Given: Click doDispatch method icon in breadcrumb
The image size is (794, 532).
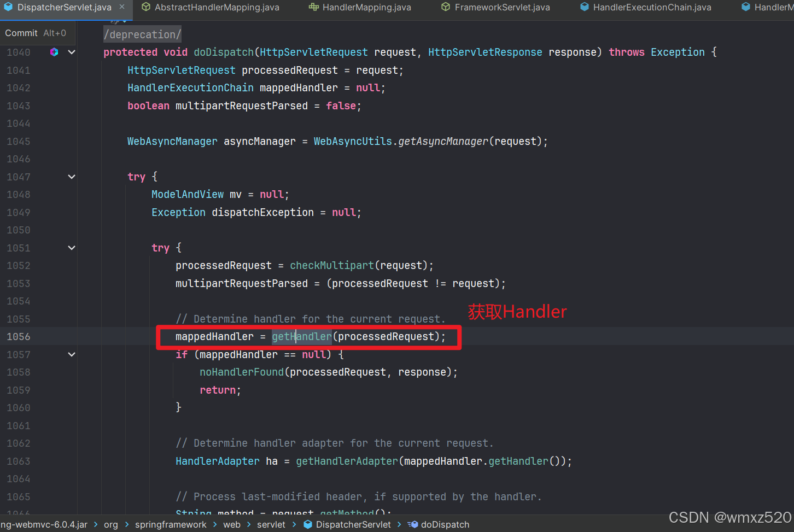Looking at the screenshot, I should pyautogui.click(x=413, y=524).
